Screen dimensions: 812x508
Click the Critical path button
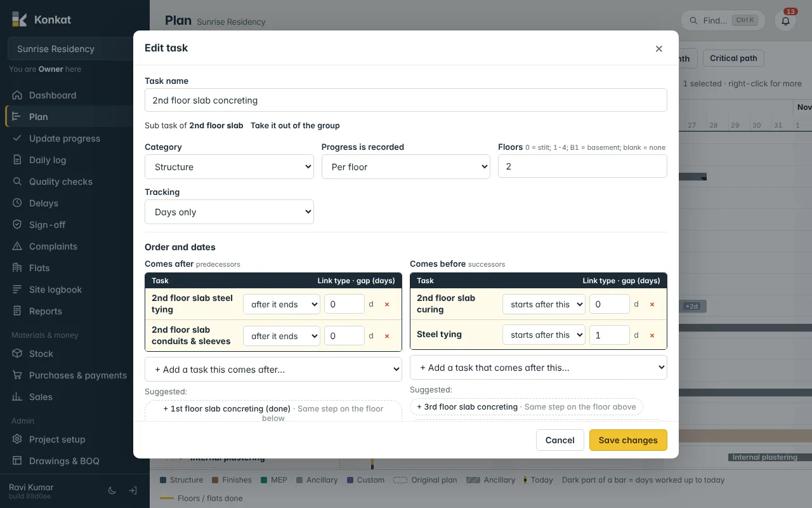(x=733, y=58)
